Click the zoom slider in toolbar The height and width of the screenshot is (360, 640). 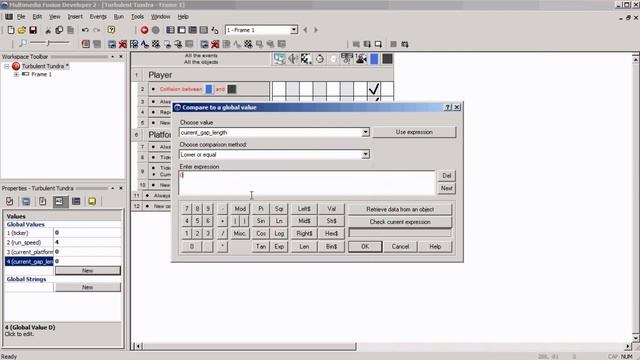tap(49, 43)
